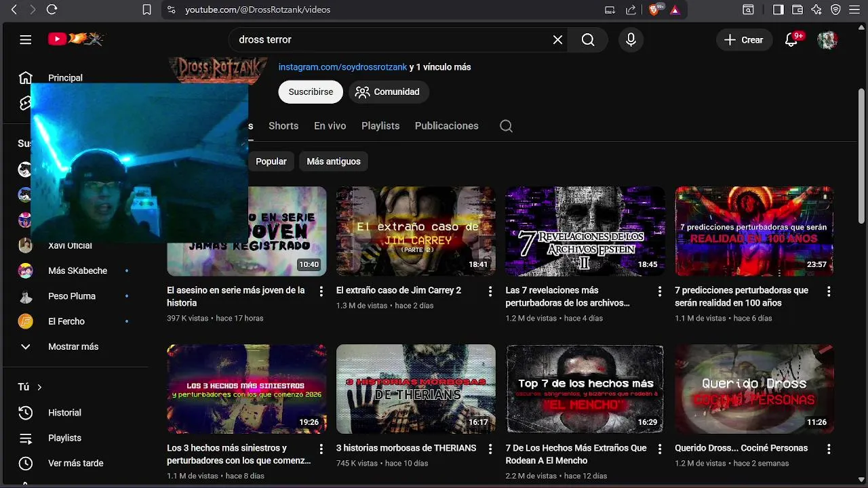
Task: Open the Brave VPN icon
Action: tap(835, 9)
